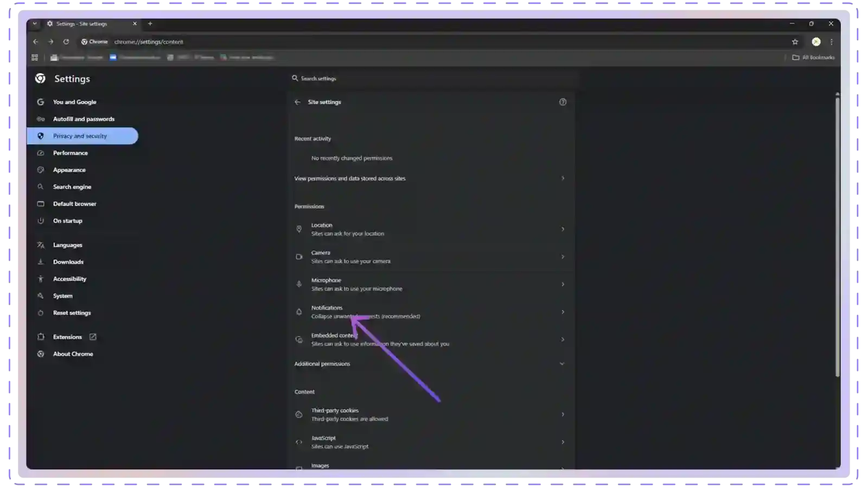Open the Search engine settings page
Viewport: 868px width, 488px height.
(x=72, y=187)
